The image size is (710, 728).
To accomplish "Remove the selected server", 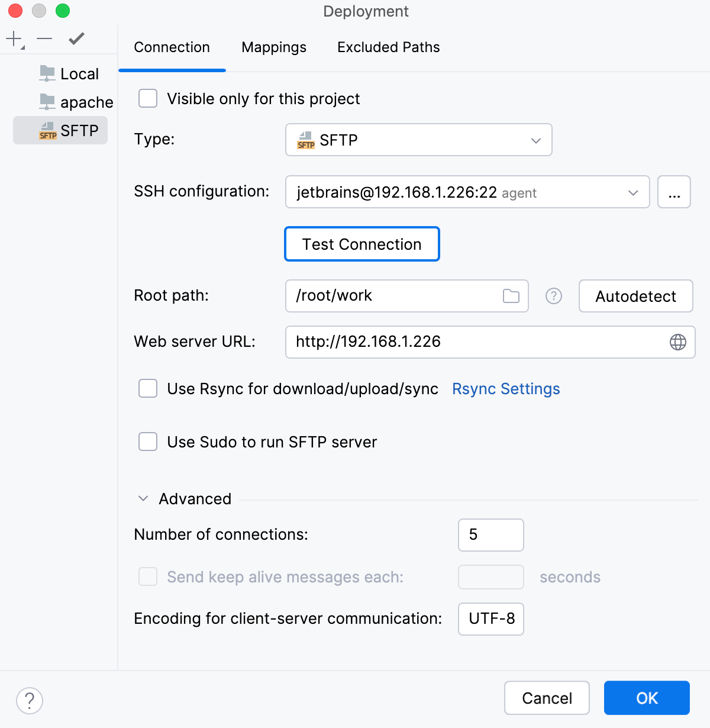I will click(44, 39).
